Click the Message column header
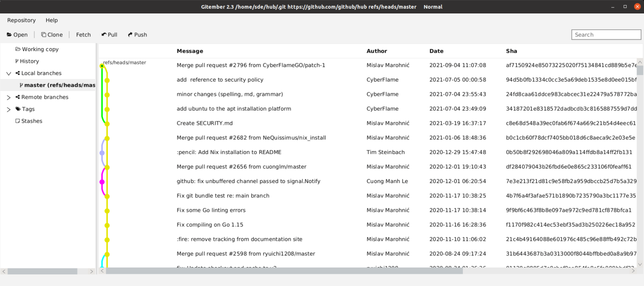This screenshot has width=644, height=286. [190, 51]
